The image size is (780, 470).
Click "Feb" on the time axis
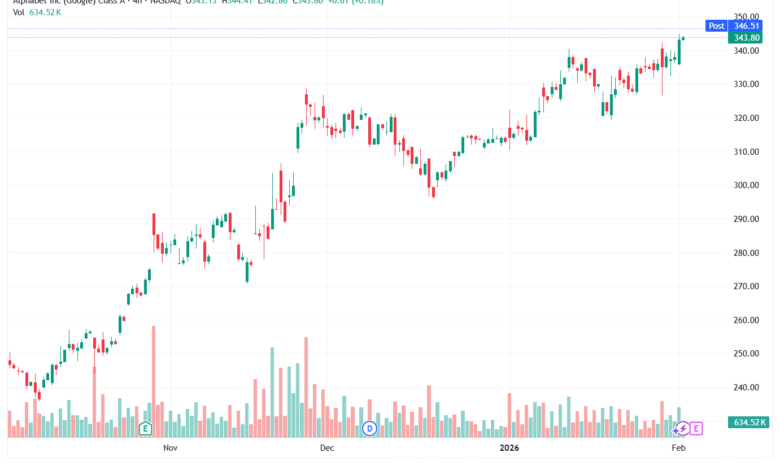(x=678, y=450)
